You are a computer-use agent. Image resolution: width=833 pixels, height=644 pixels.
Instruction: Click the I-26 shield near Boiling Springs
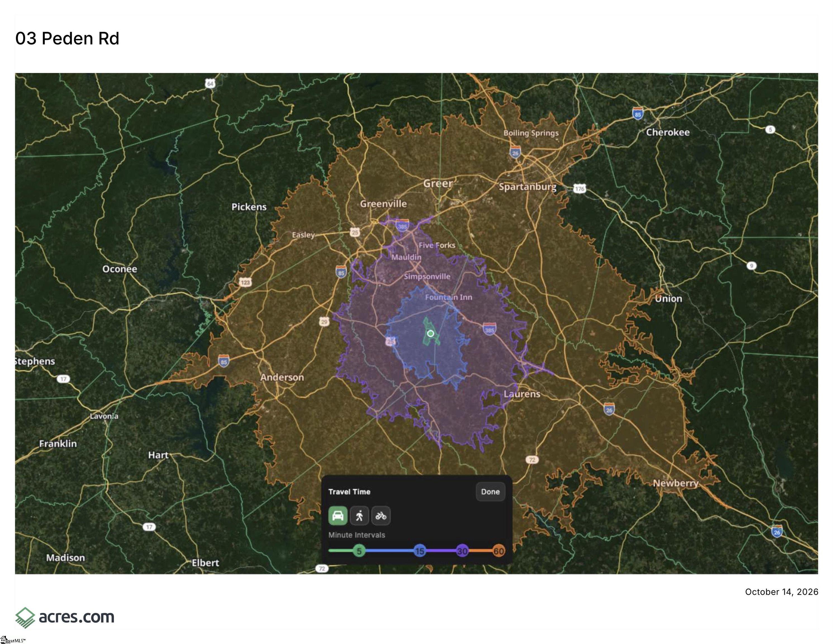pos(515,152)
